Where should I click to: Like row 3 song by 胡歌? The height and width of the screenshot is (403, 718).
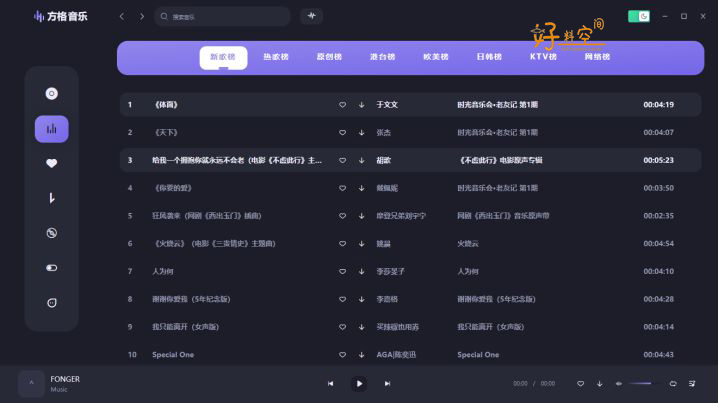343,160
